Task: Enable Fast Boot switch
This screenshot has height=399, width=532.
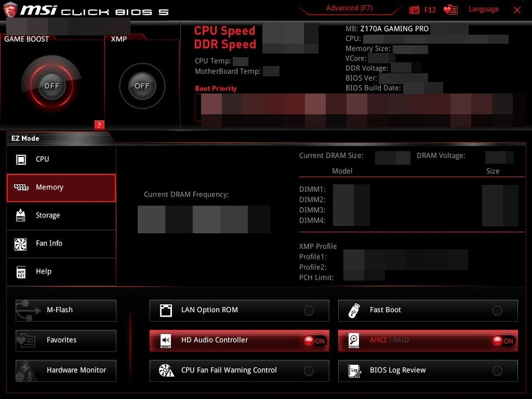Action: pos(497,310)
